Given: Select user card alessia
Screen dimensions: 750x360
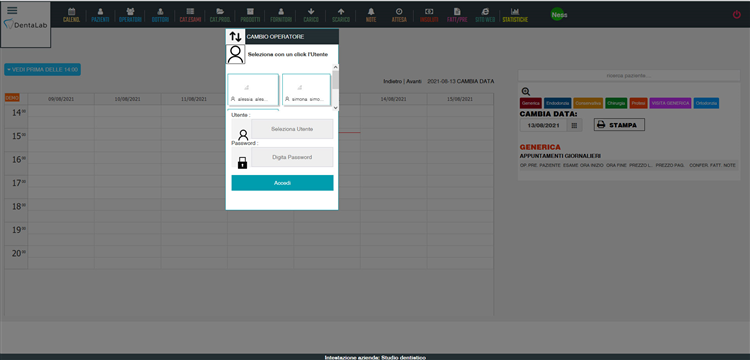Looking at the screenshot, I should tap(253, 89).
